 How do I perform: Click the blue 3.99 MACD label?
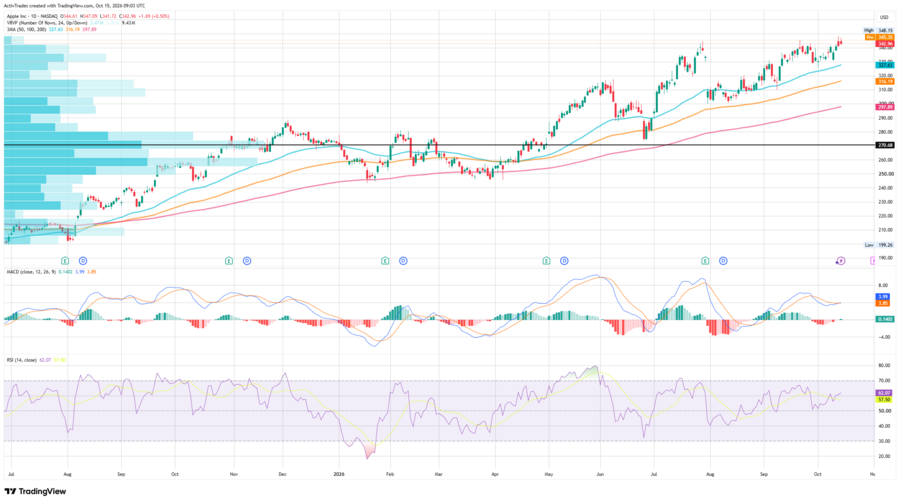[x=883, y=297]
